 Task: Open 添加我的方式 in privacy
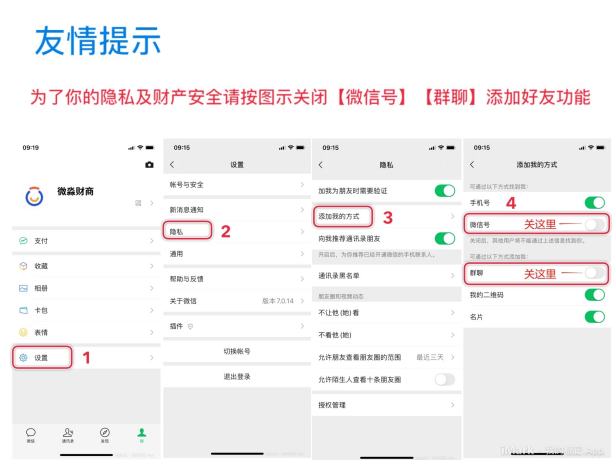click(386, 216)
